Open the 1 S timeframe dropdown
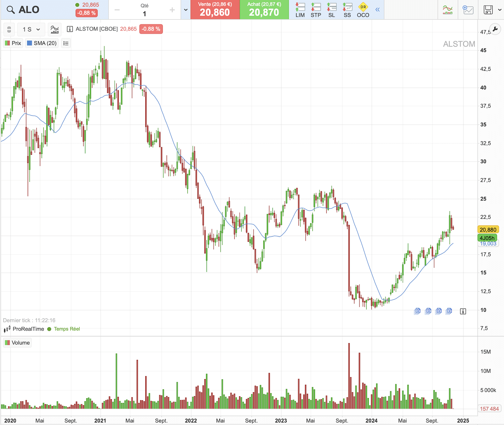The width and height of the screenshot is (504, 425). (31, 30)
